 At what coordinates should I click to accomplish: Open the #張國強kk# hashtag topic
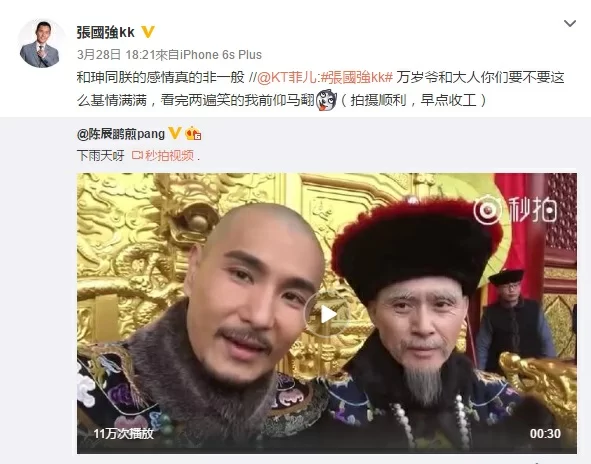coord(357,78)
